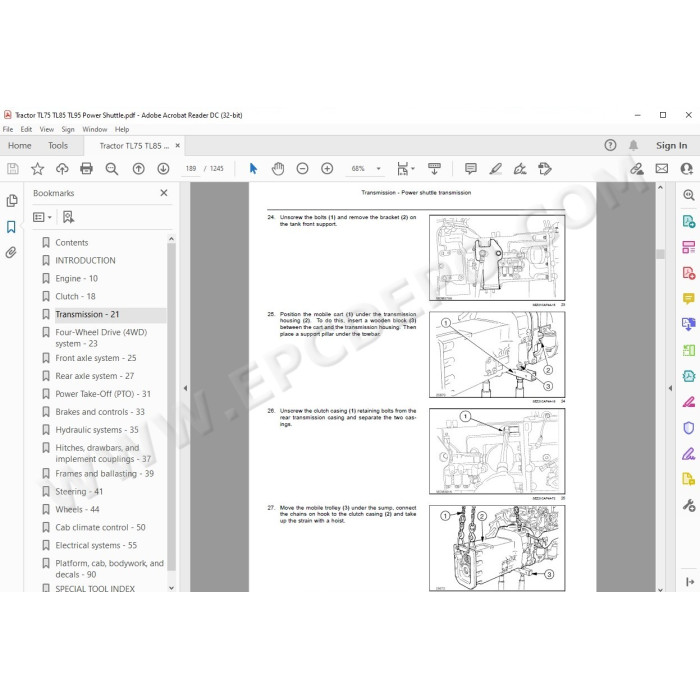Image resolution: width=700 pixels, height=700 pixels.
Task: Open Page Thumbnails panel
Action: [x=12, y=201]
